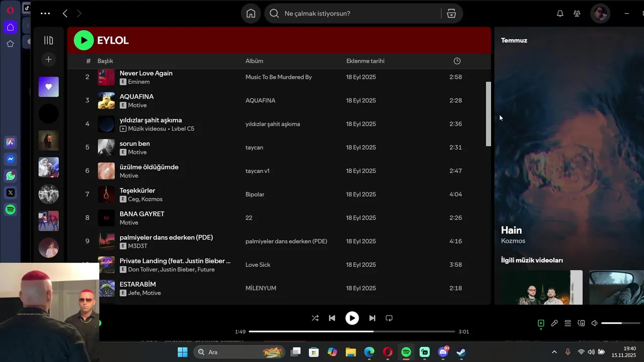Viewport: 644px width, 362px height.
Task: Expand Your Library from the sidebar icon
Action: click(48, 40)
